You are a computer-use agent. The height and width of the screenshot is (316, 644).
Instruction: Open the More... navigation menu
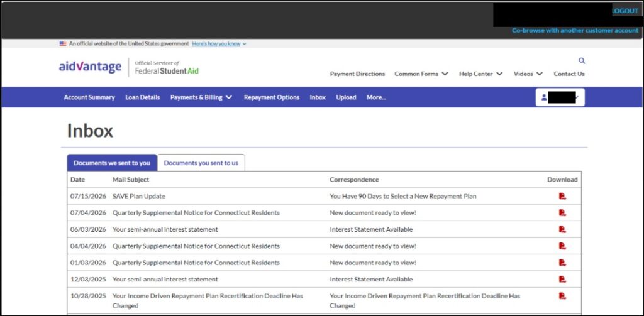coord(376,97)
